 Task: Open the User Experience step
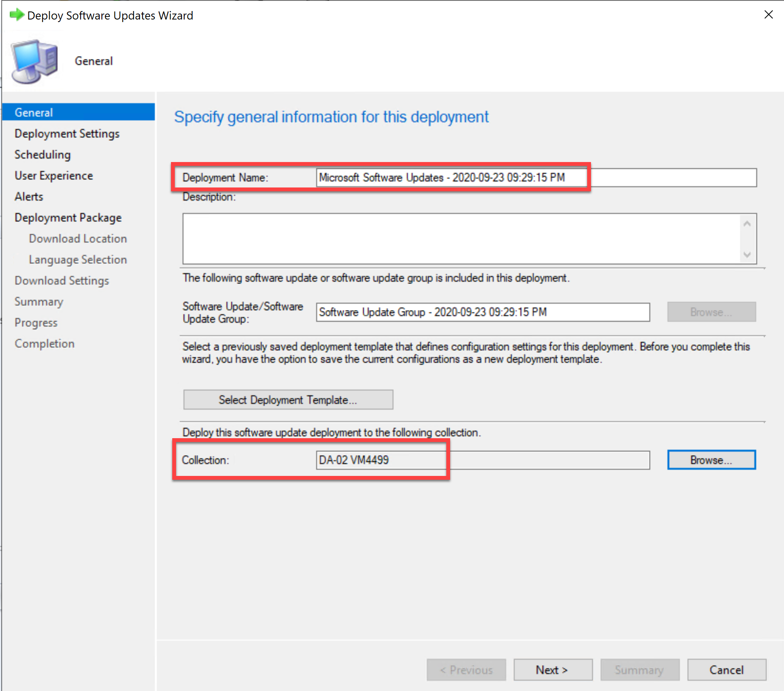[53, 175]
